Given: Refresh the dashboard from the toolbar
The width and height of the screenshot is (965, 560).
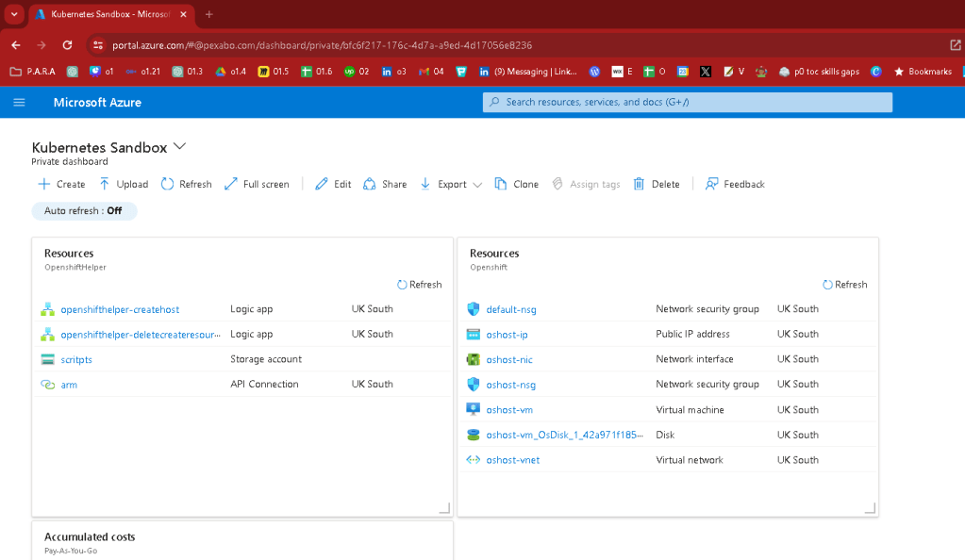Looking at the screenshot, I should [187, 184].
